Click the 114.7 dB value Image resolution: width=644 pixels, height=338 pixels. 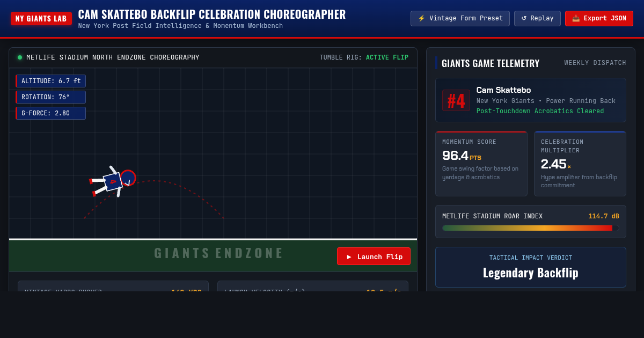604,216
